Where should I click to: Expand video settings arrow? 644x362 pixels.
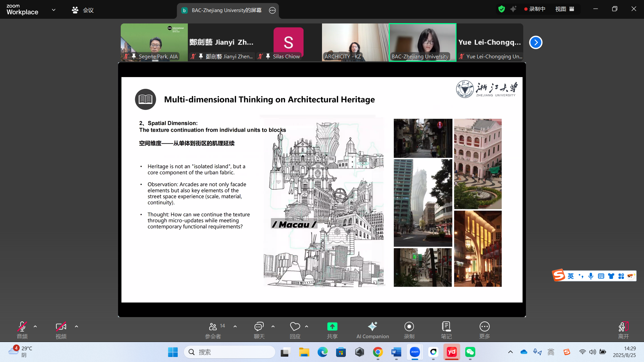click(x=76, y=326)
